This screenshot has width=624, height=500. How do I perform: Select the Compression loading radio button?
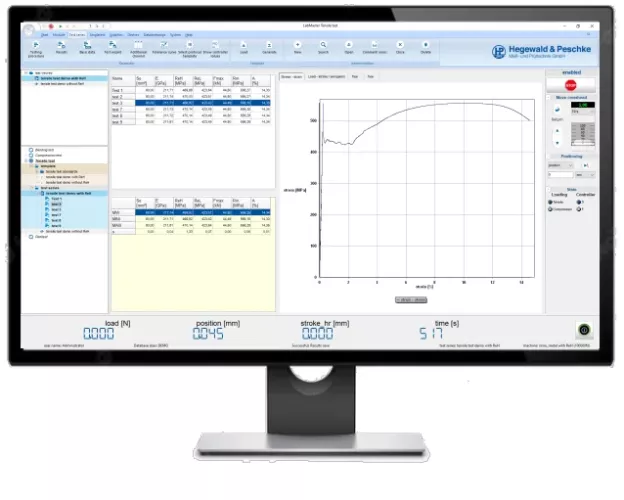(551, 208)
